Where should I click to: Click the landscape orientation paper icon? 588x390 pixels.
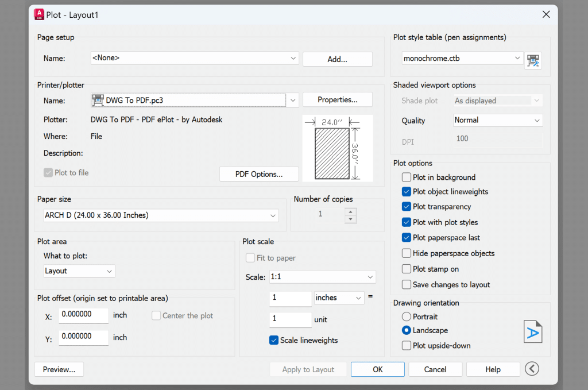[x=533, y=331]
